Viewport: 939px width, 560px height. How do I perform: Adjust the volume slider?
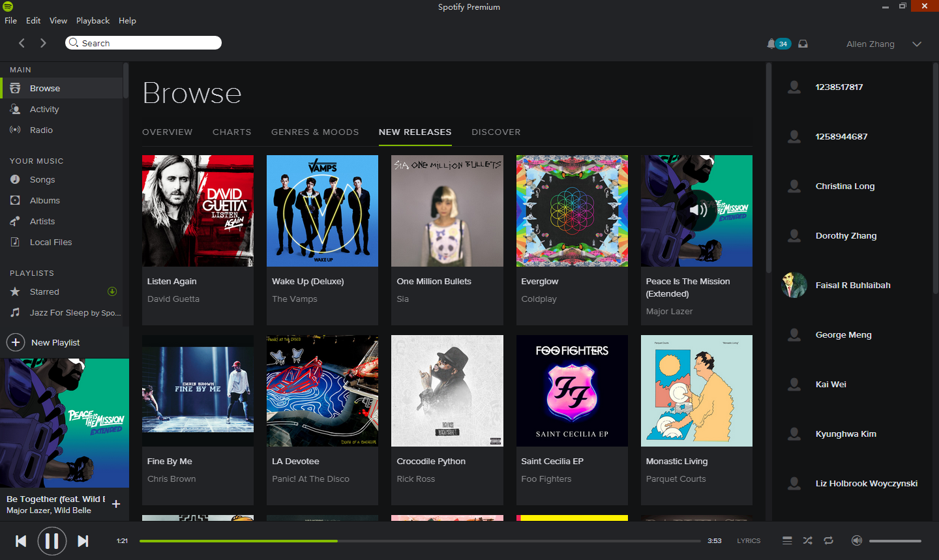(x=895, y=541)
